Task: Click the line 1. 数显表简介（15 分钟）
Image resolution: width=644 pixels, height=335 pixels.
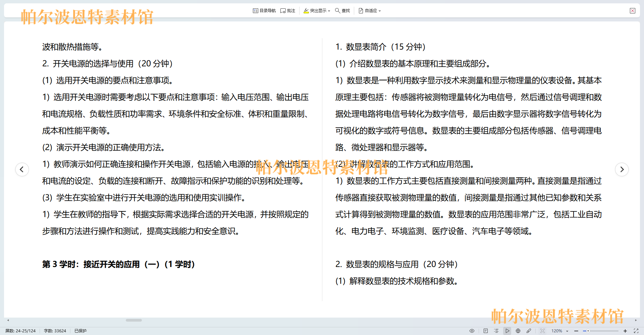Action: [381, 47]
